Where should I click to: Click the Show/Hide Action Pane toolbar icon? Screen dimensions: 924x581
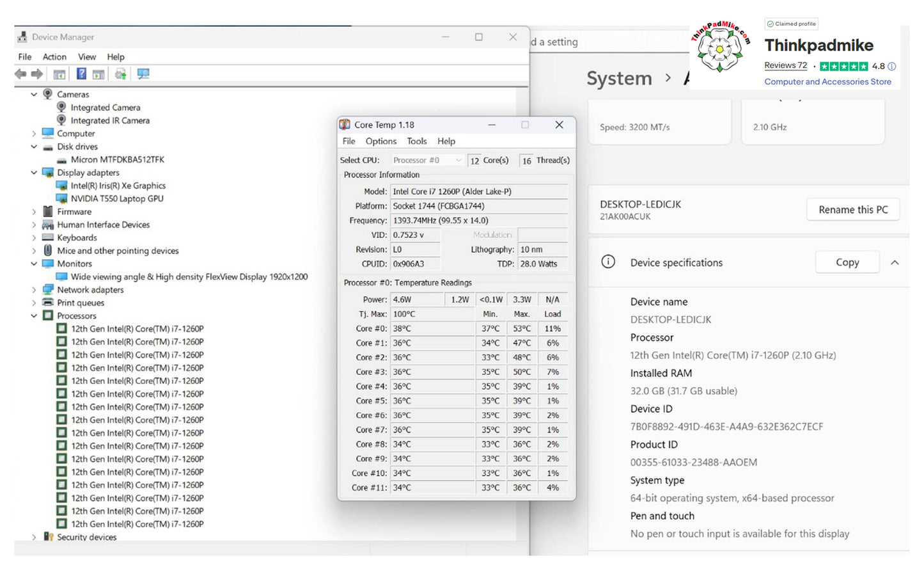98,74
